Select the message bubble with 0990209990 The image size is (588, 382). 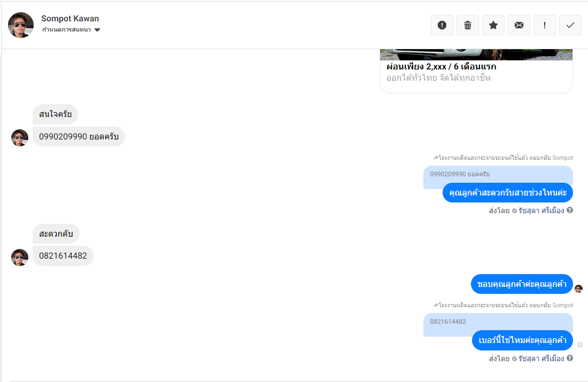coord(79,136)
